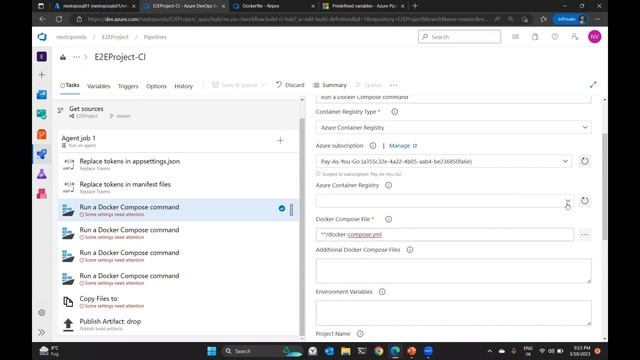Show info for Docker Compose File
This screenshot has width=640, height=360.
(x=389, y=219)
